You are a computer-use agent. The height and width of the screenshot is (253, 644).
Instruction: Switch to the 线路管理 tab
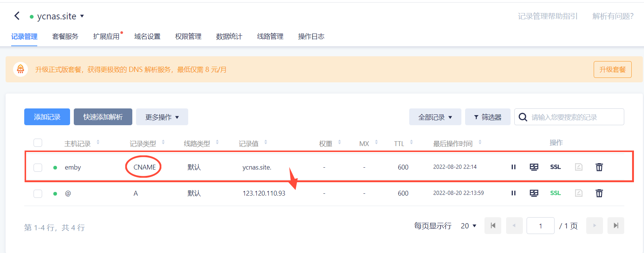tap(270, 37)
